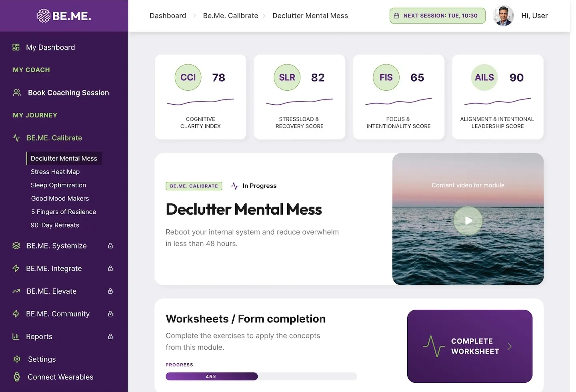Click the breadcrumb chevron after Be.Me. Calibrate
Screen dimensions: 576x392
click(264, 16)
